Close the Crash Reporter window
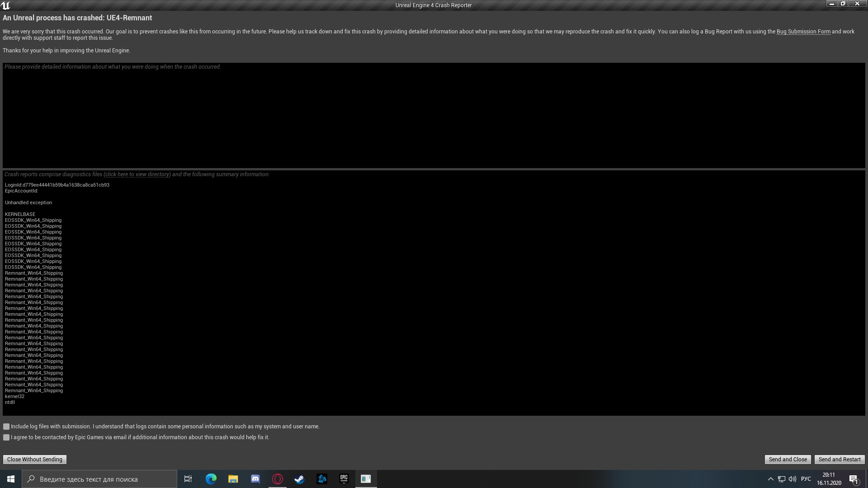 (x=857, y=4)
